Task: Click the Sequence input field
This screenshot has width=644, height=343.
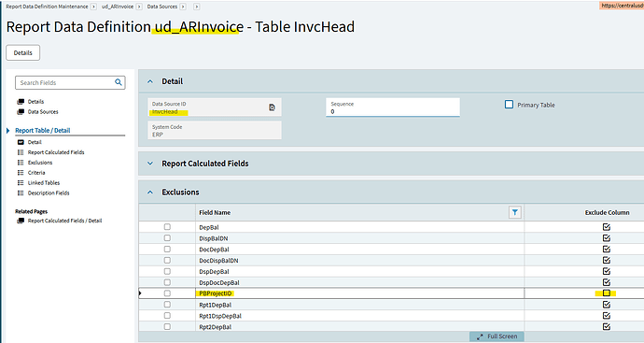Action: [x=393, y=107]
